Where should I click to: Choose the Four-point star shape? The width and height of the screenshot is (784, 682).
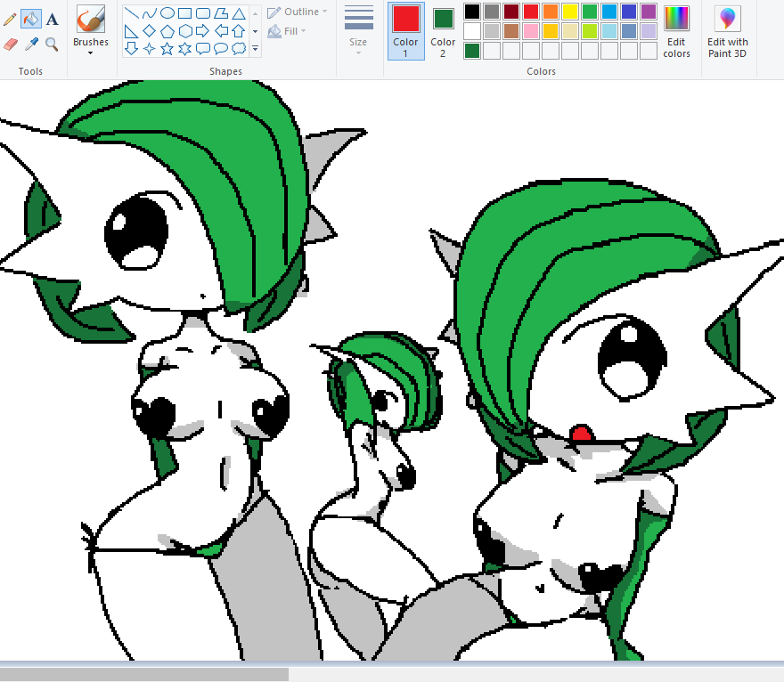coord(149,48)
